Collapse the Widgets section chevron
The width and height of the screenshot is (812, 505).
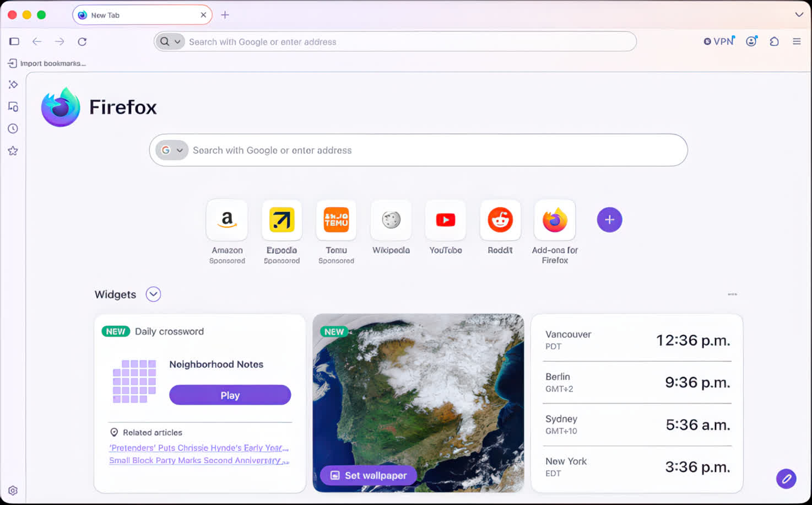[153, 294]
